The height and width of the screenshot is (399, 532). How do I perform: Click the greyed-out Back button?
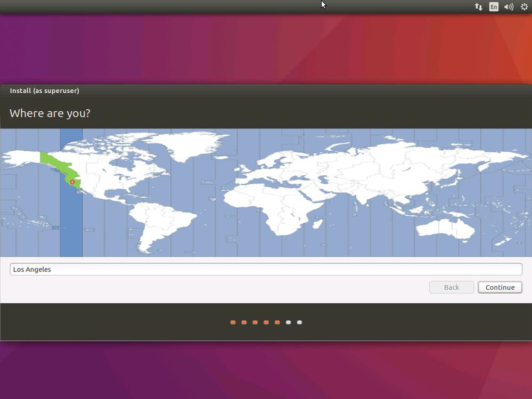pyautogui.click(x=451, y=287)
